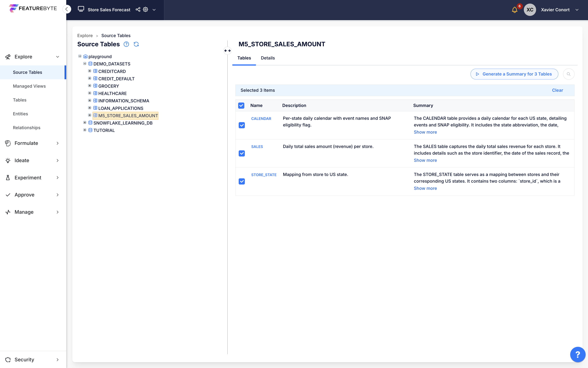Toggle the select-all checkbox in header
Viewport: 588px width, 368px height.
coord(241,105)
